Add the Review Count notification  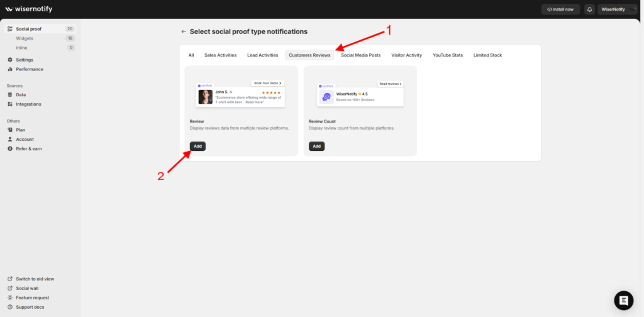[x=316, y=146]
